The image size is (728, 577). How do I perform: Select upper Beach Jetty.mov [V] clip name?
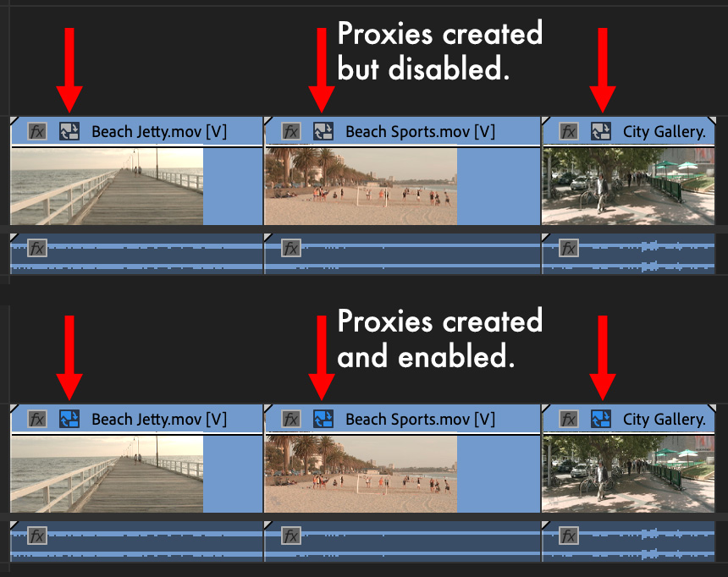pyautogui.click(x=159, y=132)
